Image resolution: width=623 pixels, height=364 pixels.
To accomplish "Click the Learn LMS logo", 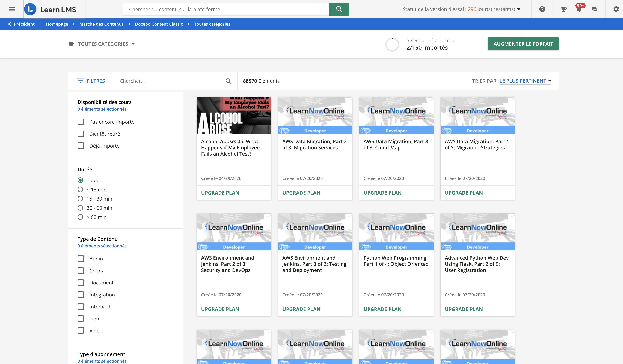I will 50,9.
